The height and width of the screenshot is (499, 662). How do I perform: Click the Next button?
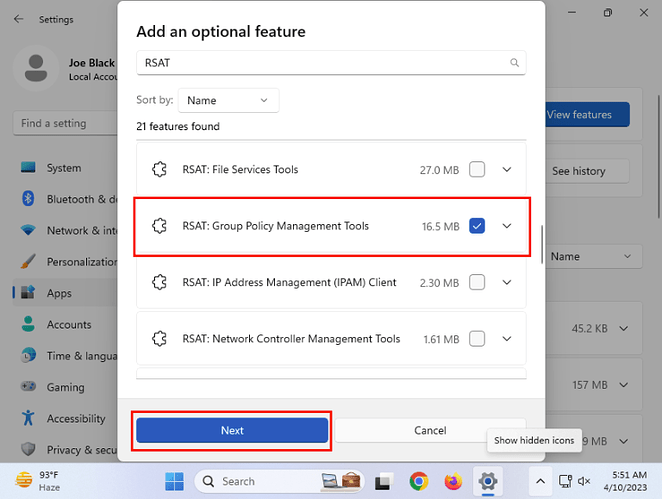(x=232, y=430)
